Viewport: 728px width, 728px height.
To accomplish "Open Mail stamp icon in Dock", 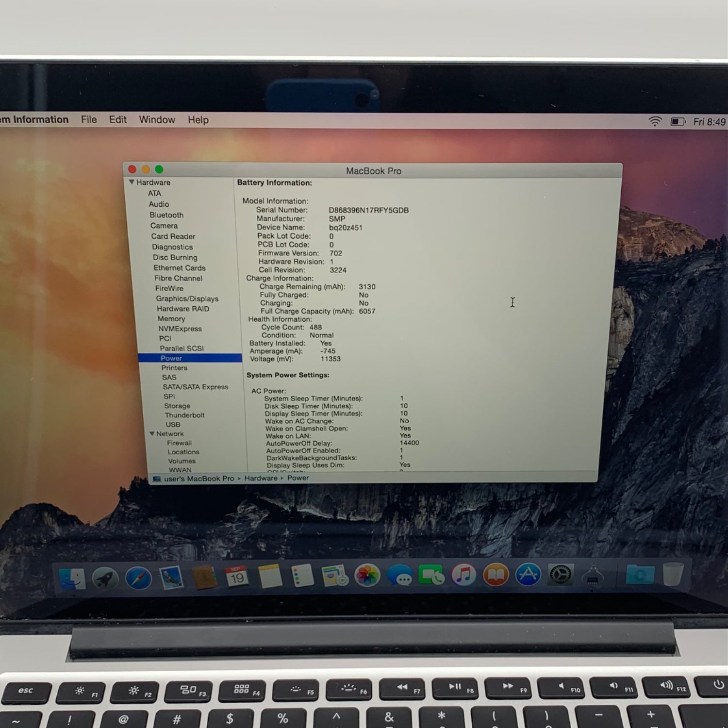I will pyautogui.click(x=171, y=578).
